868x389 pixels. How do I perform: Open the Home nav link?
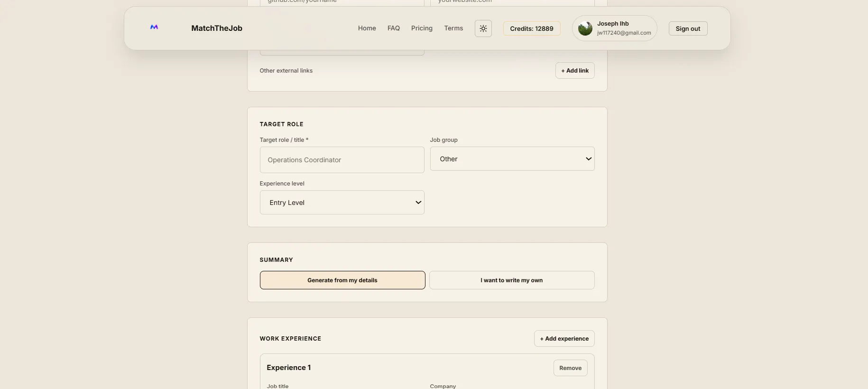tap(367, 28)
